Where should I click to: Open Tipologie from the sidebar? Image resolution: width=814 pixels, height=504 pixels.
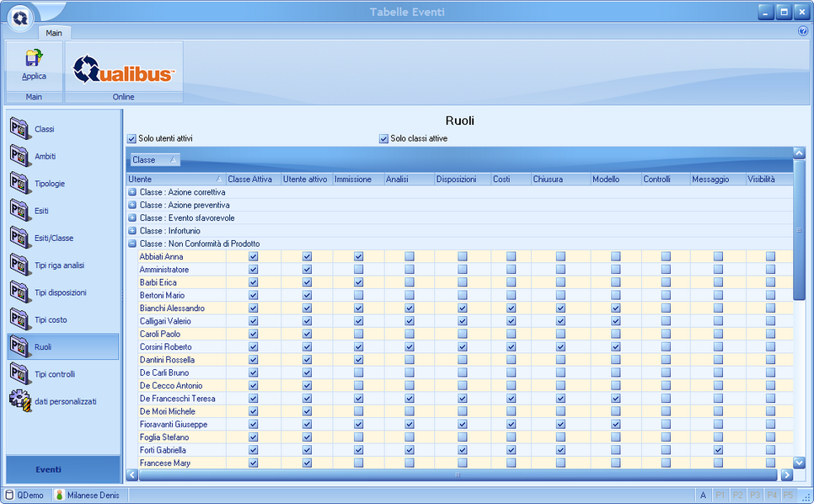(x=20, y=183)
